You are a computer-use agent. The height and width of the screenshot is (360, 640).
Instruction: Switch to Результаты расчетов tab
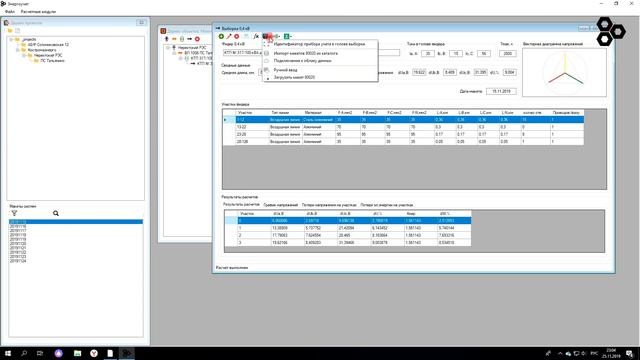point(241,204)
